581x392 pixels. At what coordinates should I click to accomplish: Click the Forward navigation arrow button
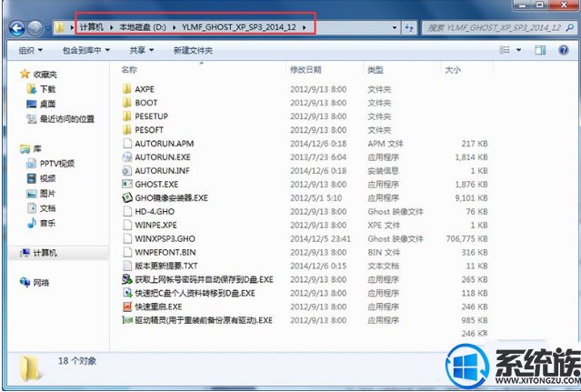click(x=35, y=28)
